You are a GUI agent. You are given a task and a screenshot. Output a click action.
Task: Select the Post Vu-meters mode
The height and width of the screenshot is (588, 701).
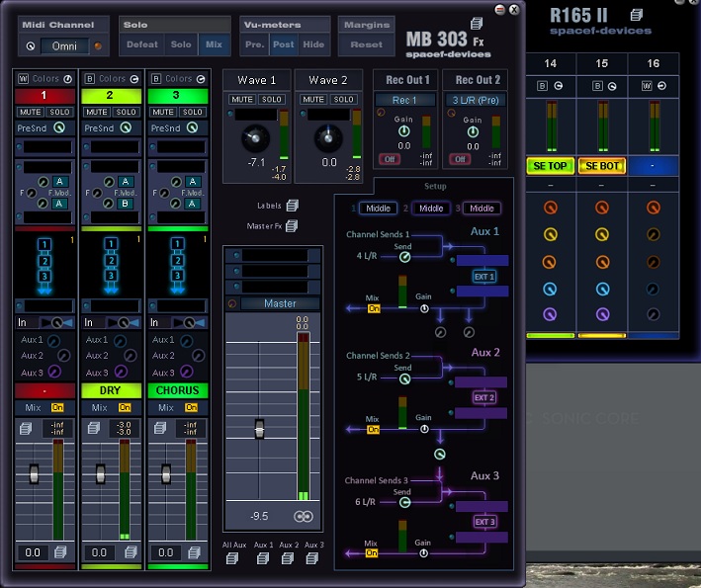tap(284, 44)
